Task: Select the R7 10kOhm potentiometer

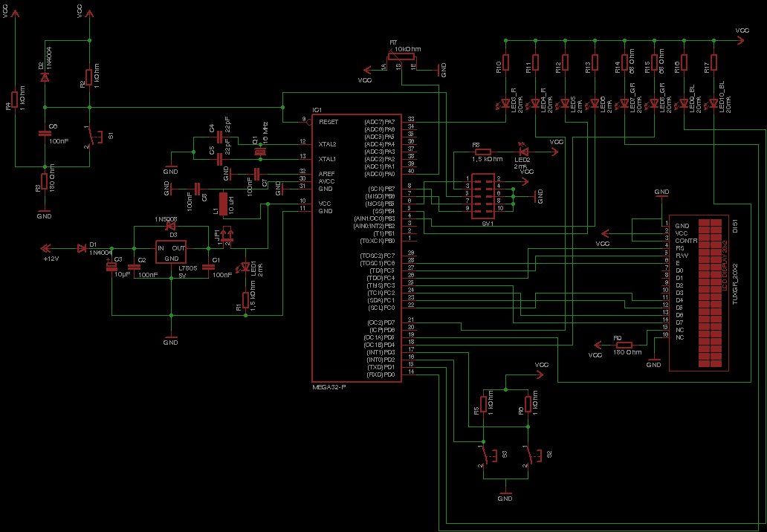Action: click(x=401, y=56)
